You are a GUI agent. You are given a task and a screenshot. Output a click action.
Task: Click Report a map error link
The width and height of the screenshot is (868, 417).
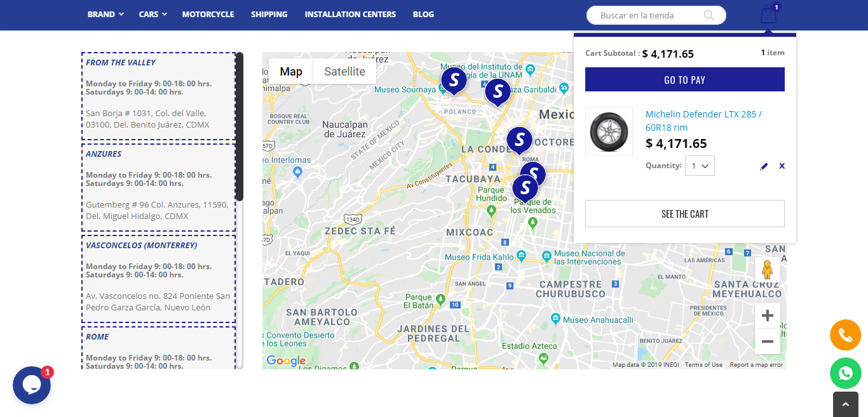point(756,365)
